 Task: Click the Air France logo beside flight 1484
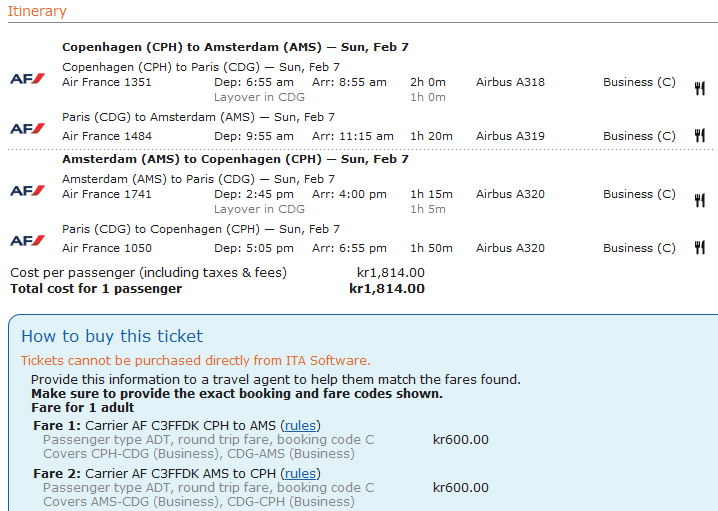click(27, 128)
